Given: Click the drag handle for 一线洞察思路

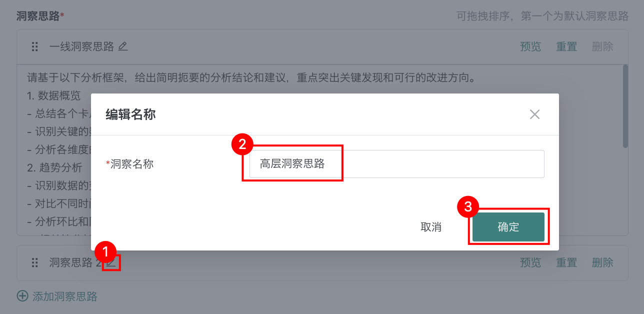Looking at the screenshot, I should 35,47.
